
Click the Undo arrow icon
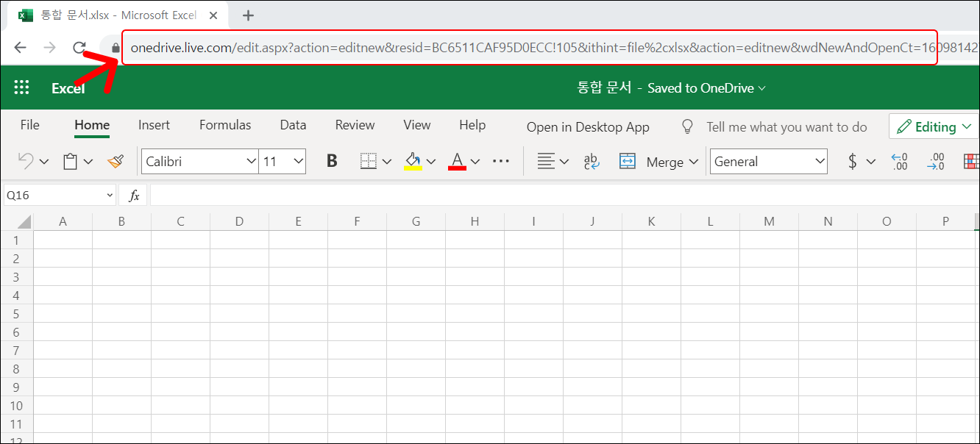click(26, 162)
